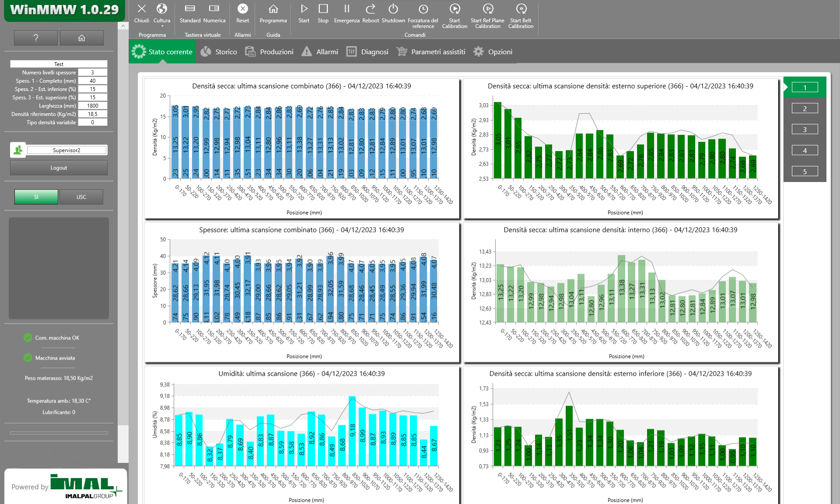Click the Reset alarm icon
Image resolution: width=840 pixels, height=504 pixels.
(242, 9)
